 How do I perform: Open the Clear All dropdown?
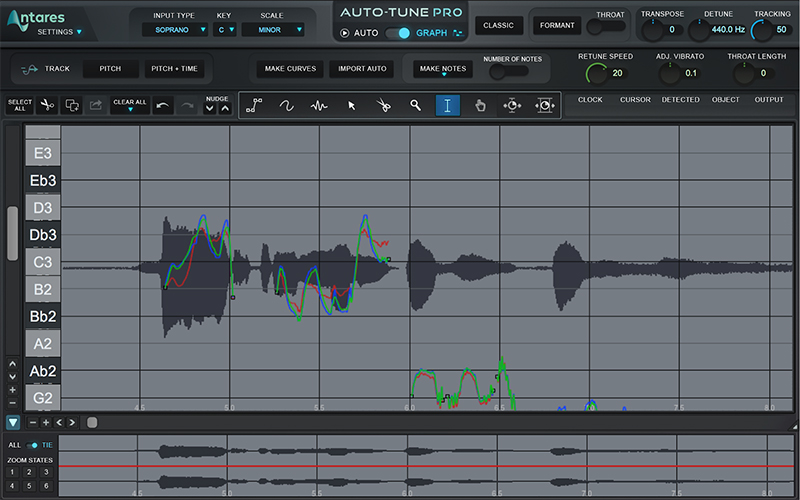tap(130, 105)
